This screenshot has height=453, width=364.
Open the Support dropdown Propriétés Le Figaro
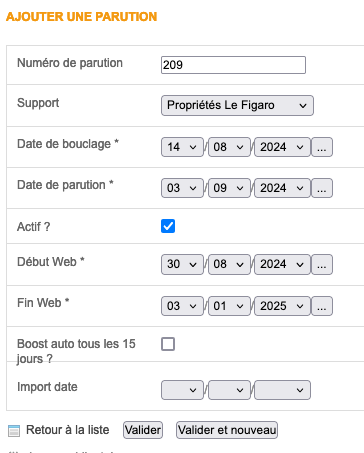[237, 105]
